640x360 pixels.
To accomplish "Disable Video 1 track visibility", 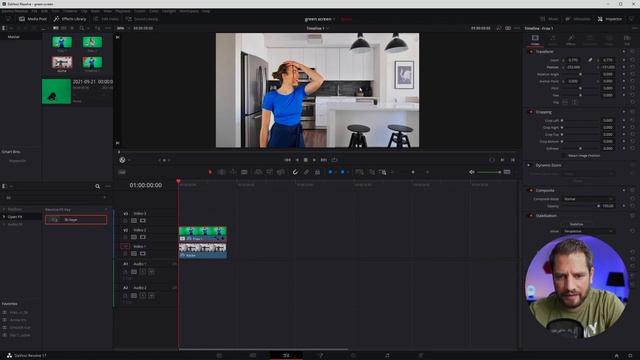I will coord(143,253).
